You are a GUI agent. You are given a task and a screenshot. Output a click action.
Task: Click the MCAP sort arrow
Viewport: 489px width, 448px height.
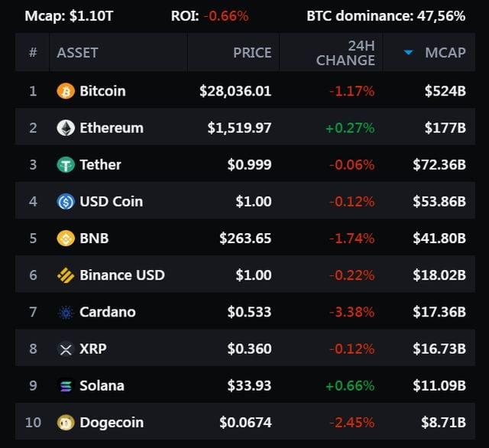(x=409, y=52)
